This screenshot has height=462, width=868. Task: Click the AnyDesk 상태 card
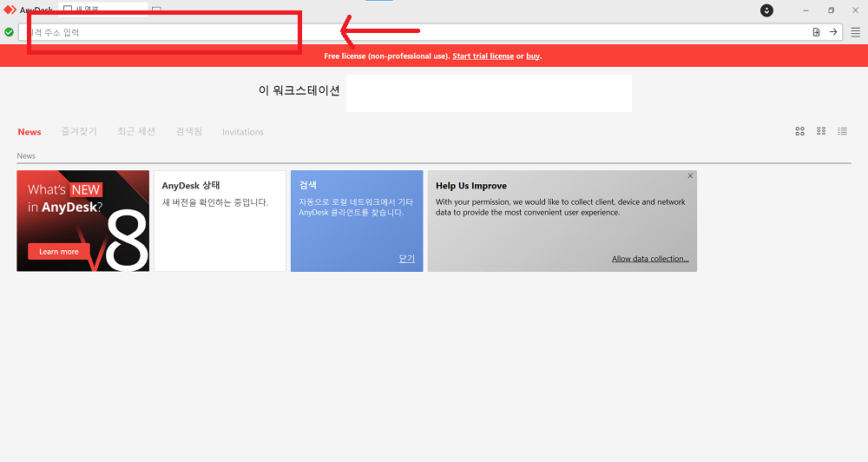click(220, 221)
